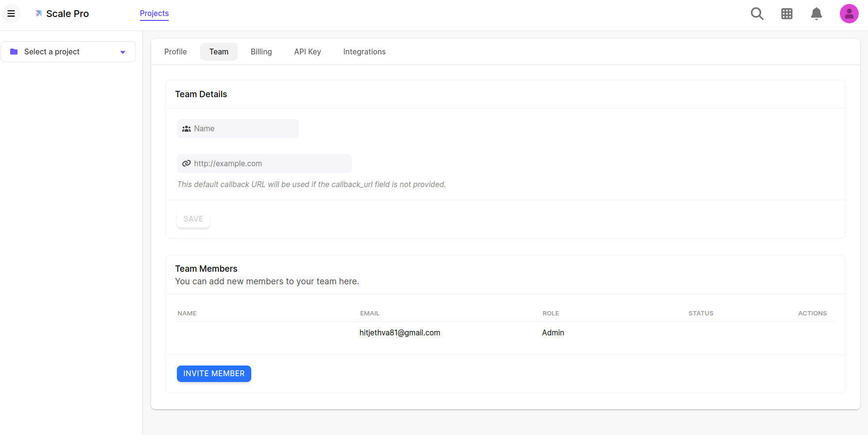Go to the Billing tab
The width and height of the screenshot is (868, 435).
tap(261, 52)
